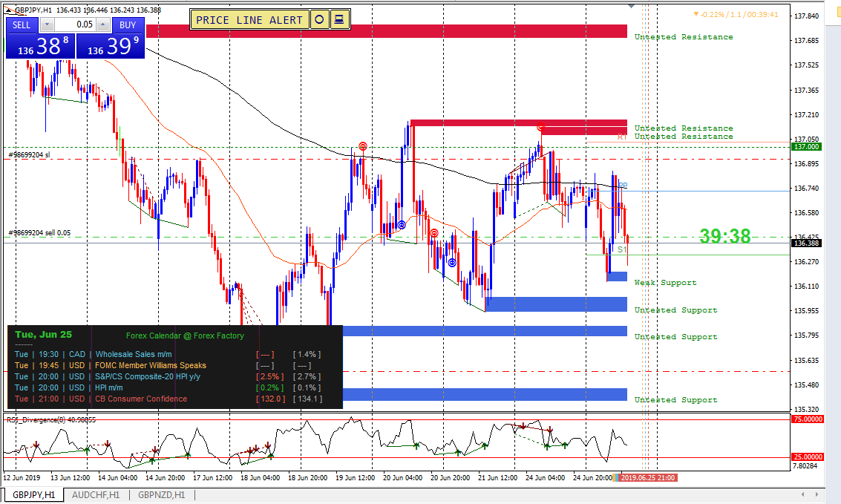Select the S&P/CS Composite-20 HPI y/y row

point(168,377)
